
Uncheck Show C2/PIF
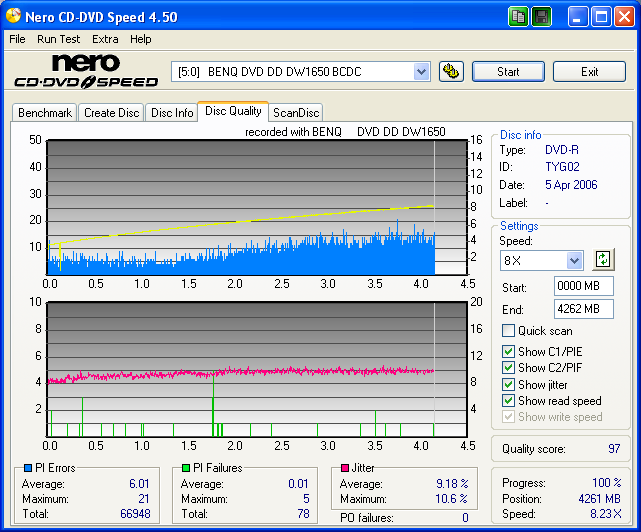click(508, 367)
